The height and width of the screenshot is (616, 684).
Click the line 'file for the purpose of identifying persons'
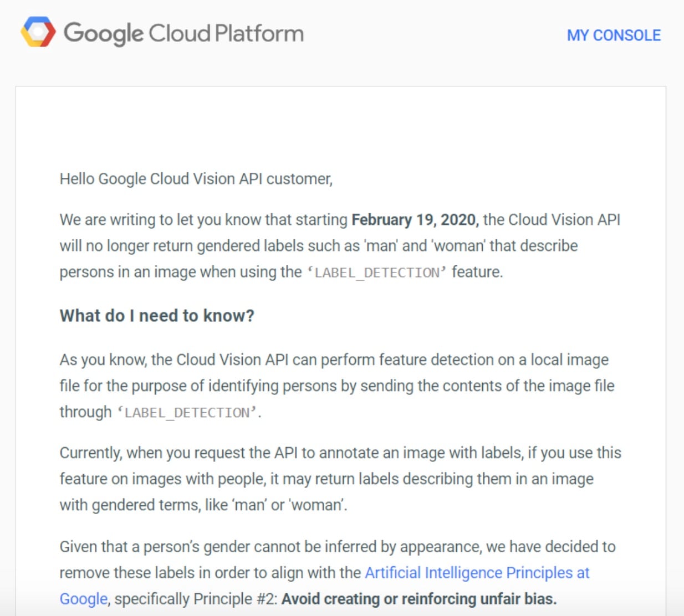pyautogui.click(x=337, y=386)
